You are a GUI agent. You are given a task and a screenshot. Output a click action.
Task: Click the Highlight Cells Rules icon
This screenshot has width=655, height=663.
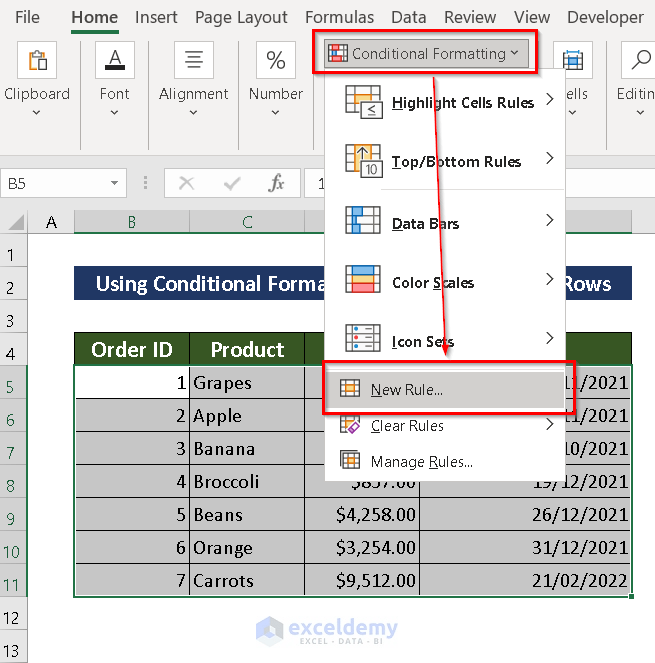[x=364, y=102]
